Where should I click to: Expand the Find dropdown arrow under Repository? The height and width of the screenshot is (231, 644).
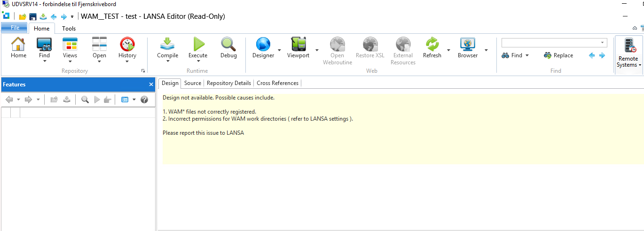click(x=44, y=62)
